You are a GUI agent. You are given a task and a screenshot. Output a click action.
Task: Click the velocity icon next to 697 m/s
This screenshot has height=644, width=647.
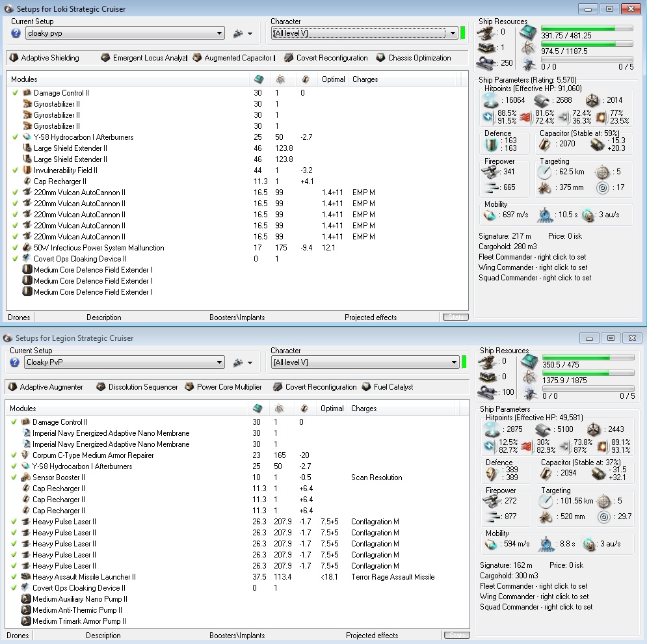(x=490, y=215)
